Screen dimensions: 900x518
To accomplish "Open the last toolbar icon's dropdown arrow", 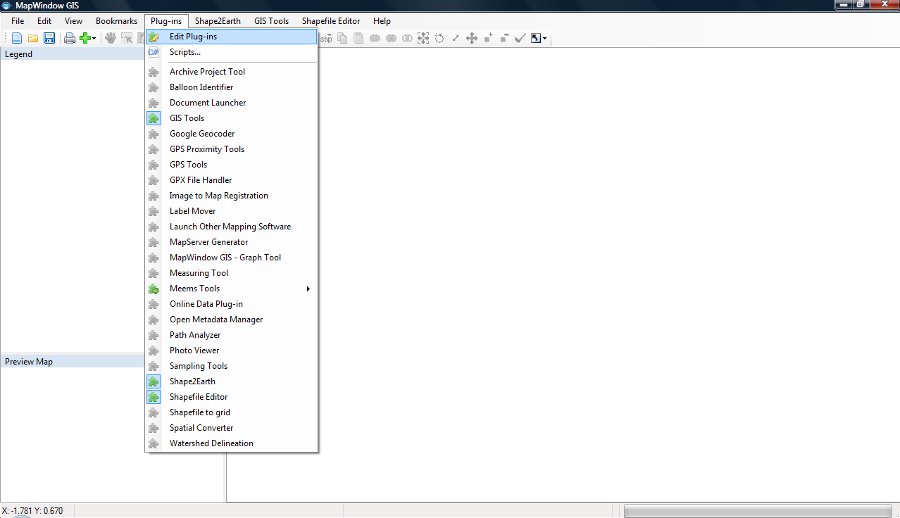I will click(x=545, y=38).
